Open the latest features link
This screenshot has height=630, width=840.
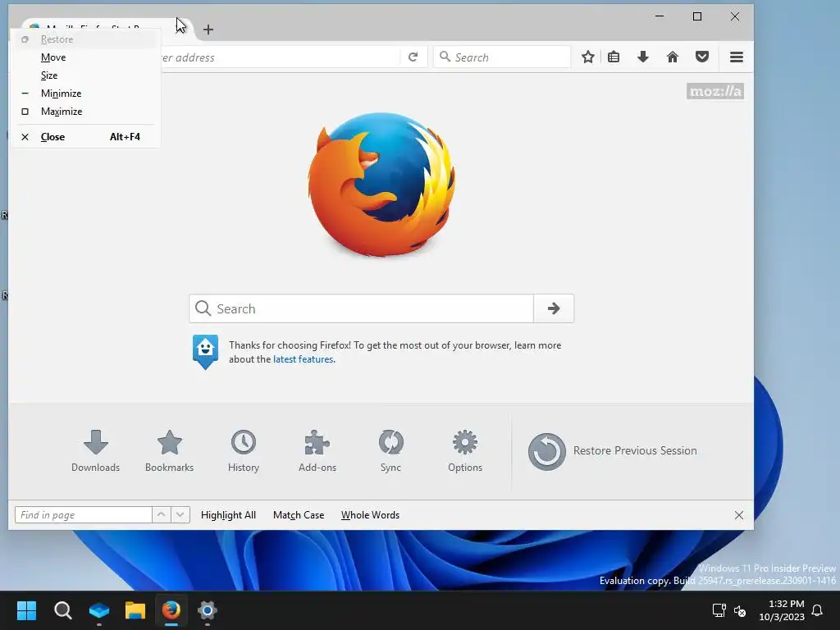pyautogui.click(x=304, y=359)
